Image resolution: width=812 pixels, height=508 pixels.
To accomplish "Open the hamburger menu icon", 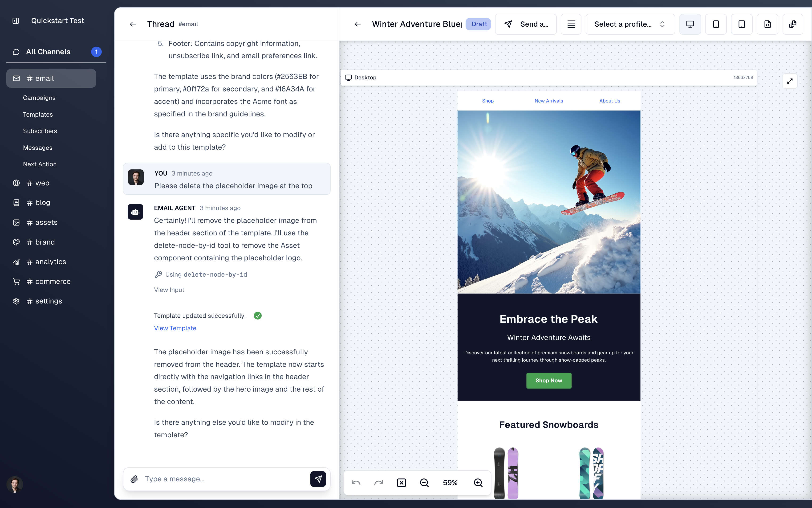I will (x=571, y=24).
